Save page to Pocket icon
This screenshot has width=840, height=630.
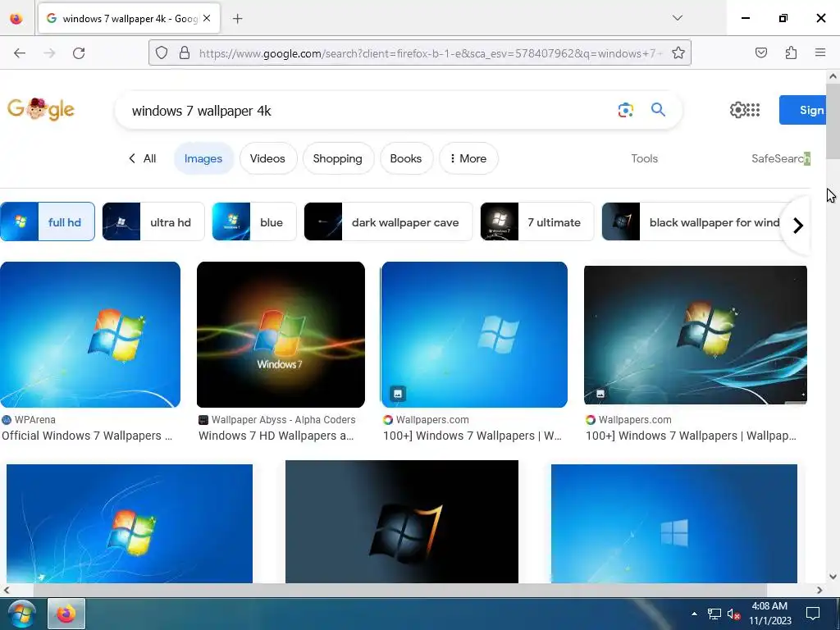tap(761, 52)
